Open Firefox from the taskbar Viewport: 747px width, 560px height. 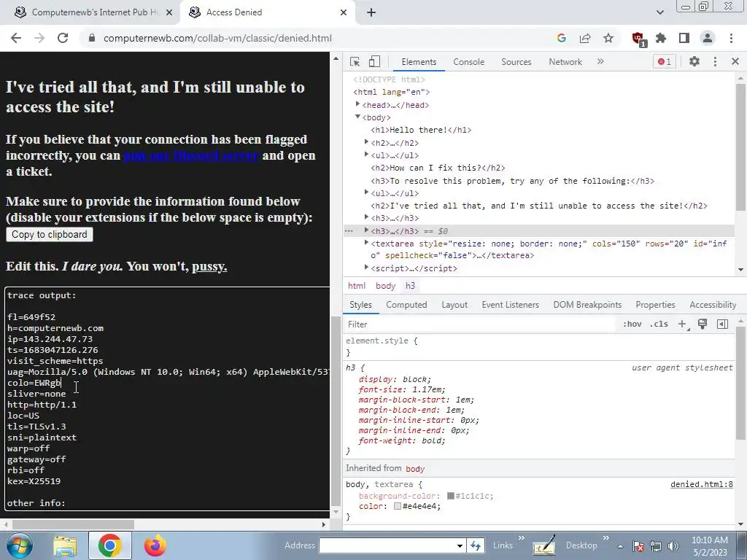tap(155, 545)
